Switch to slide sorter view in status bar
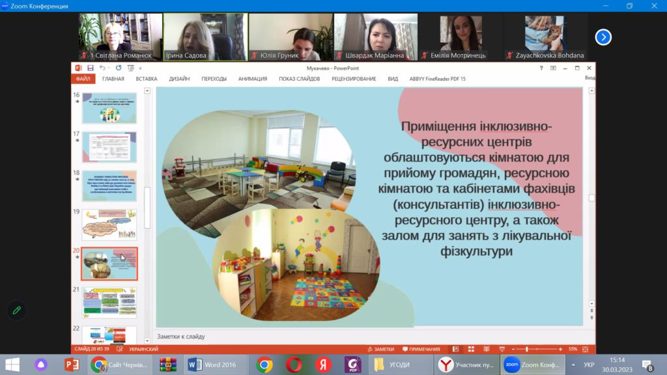 click(471, 349)
